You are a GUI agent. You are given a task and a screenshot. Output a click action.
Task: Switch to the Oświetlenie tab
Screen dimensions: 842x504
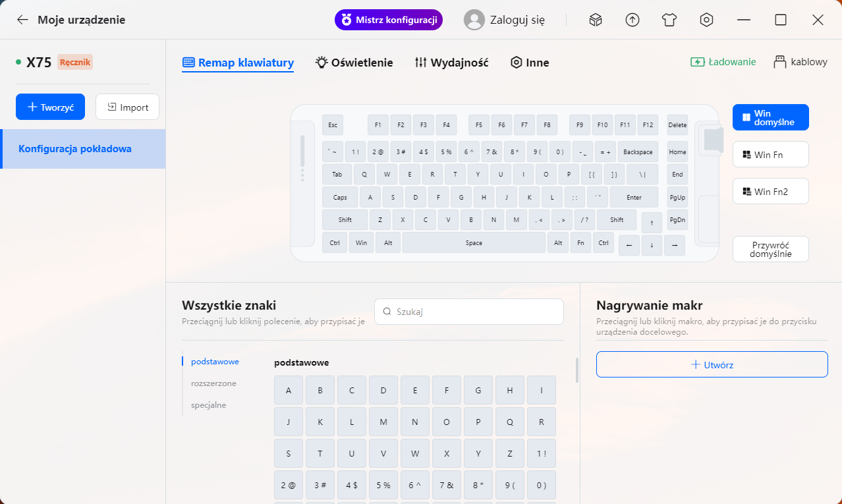coord(354,63)
